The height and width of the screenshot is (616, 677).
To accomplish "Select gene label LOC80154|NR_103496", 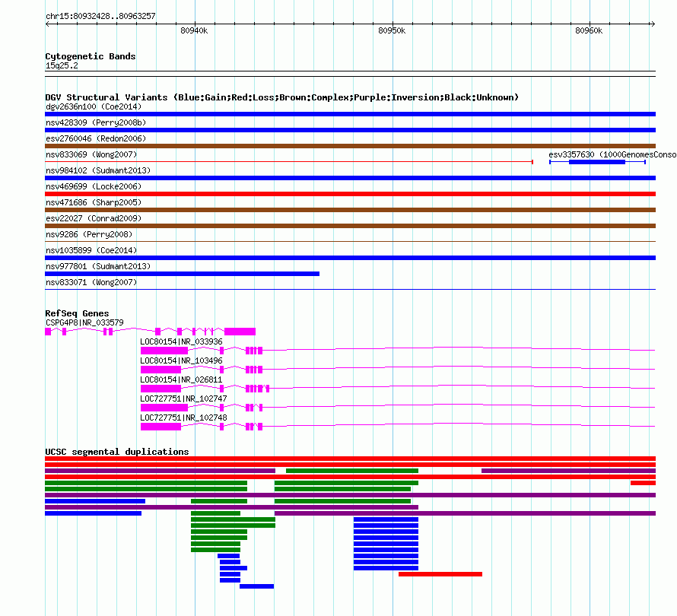I will 181,361.
